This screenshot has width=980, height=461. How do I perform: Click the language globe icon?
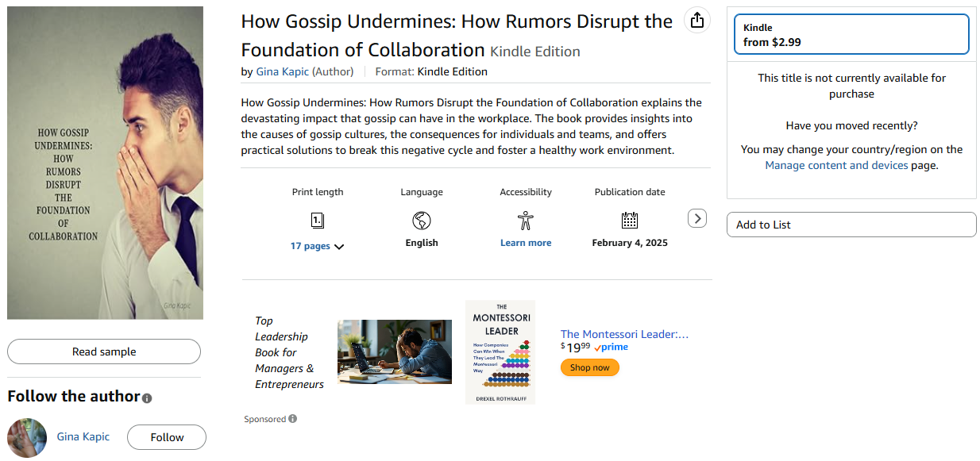click(422, 220)
